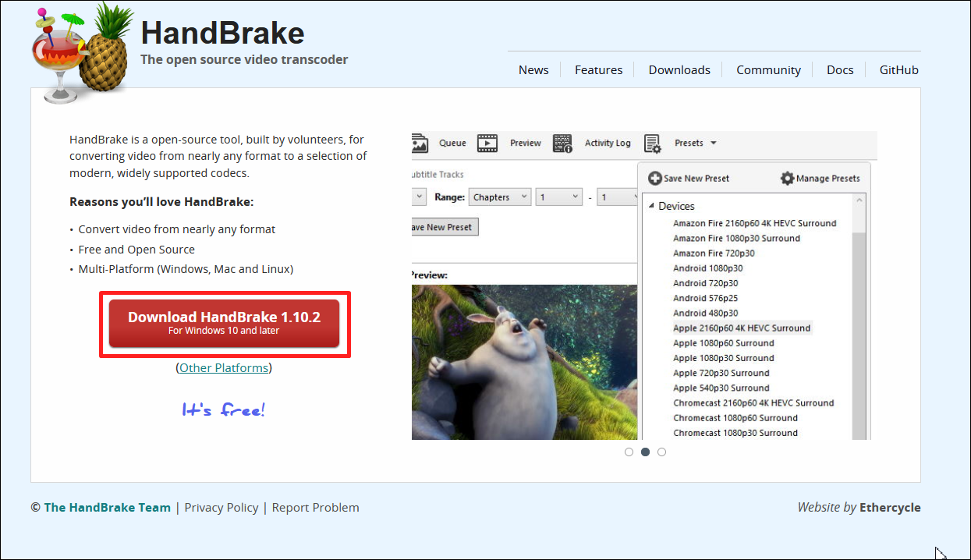Select Apple 540p30 Surround preset
971x560 pixels.
tap(721, 388)
